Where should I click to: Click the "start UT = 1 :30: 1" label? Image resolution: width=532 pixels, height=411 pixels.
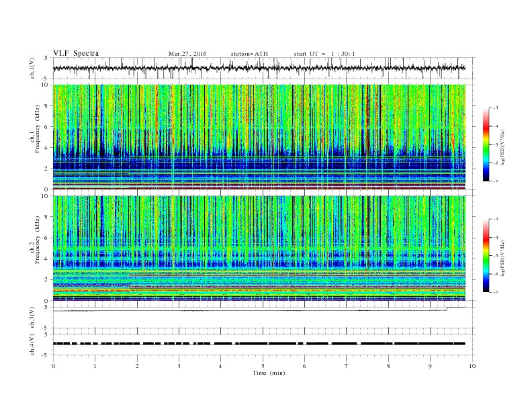pyautogui.click(x=324, y=54)
